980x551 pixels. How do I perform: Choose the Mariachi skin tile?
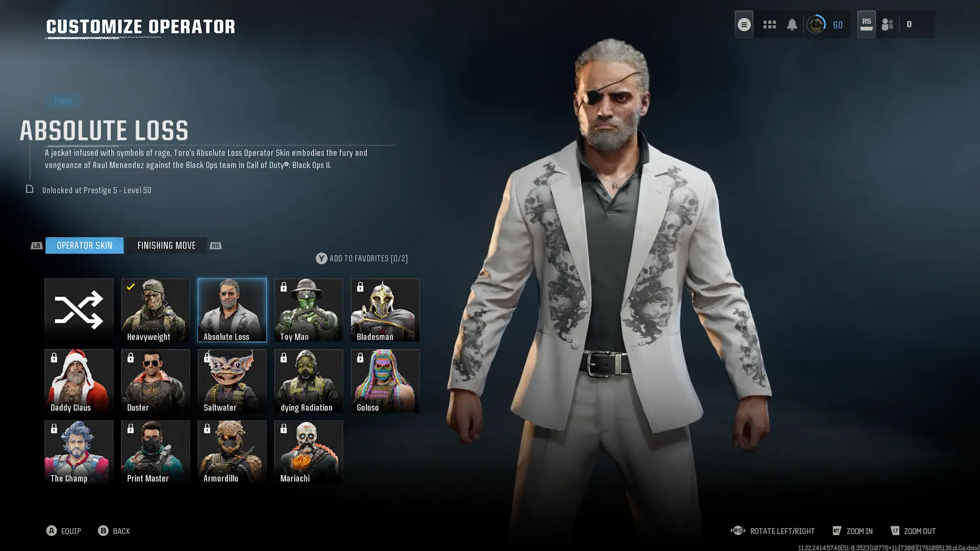[x=308, y=452]
